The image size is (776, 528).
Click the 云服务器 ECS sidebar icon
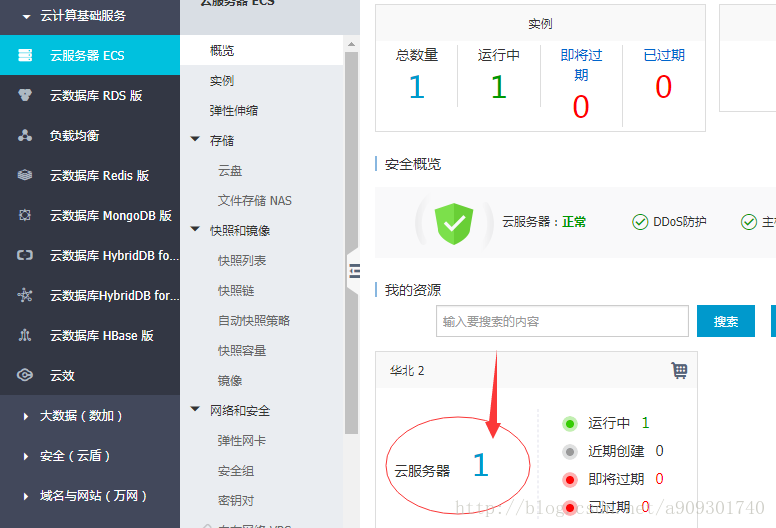26,55
